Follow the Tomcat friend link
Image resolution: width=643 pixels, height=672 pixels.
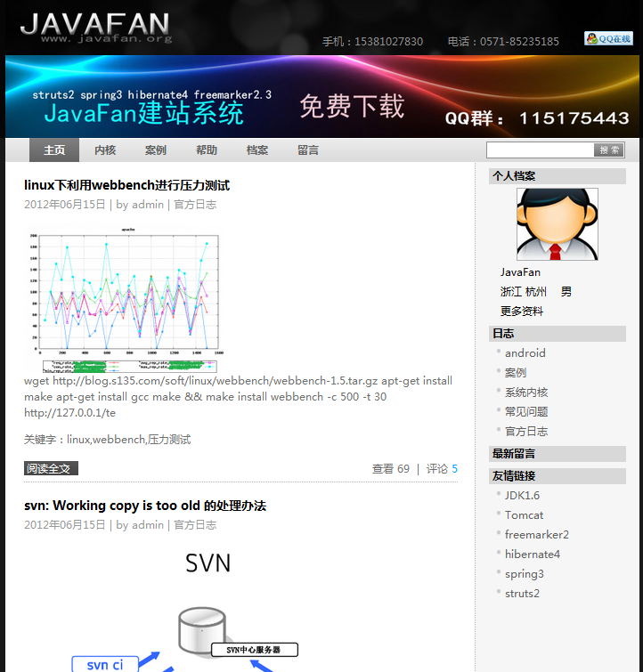(x=524, y=515)
